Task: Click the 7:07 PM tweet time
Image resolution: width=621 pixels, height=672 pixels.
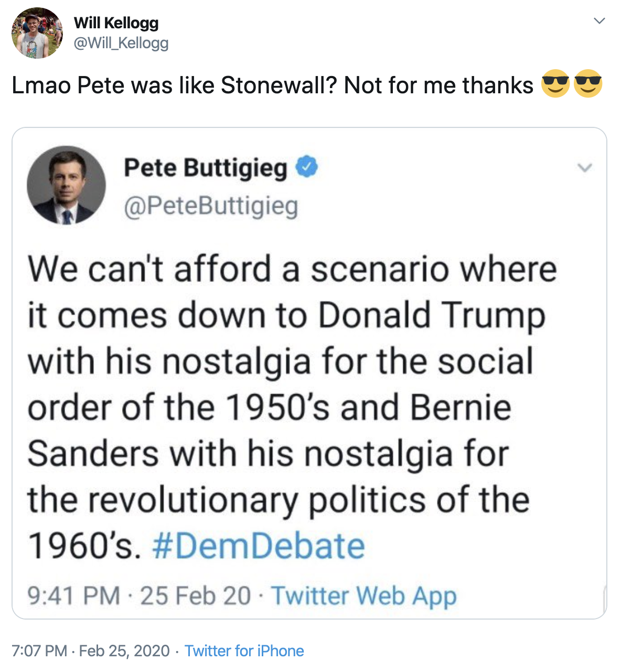Action: point(39,651)
